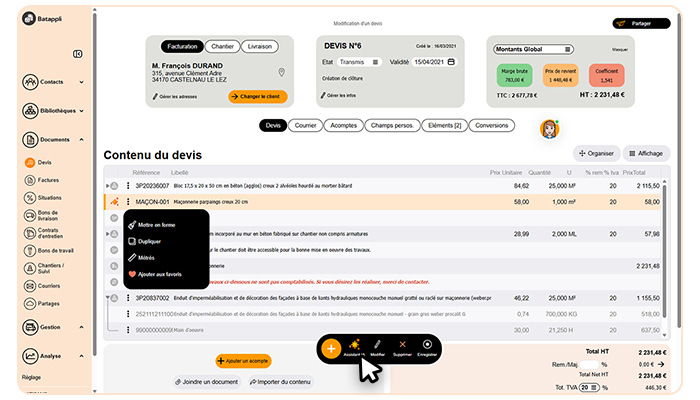Open row menu dots for MAÇON-001
700x400 pixels.
[x=128, y=202]
